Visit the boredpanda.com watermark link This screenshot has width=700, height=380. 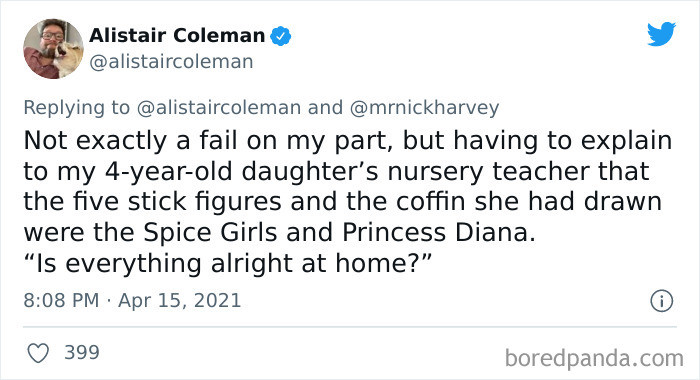point(594,359)
